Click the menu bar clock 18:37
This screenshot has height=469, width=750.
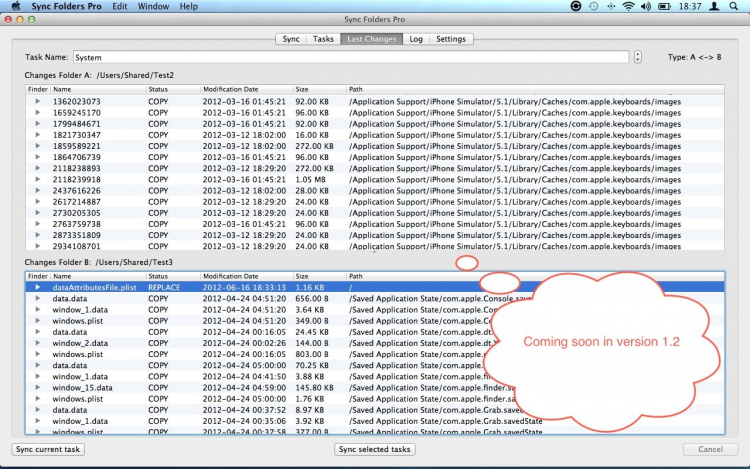tap(690, 6)
